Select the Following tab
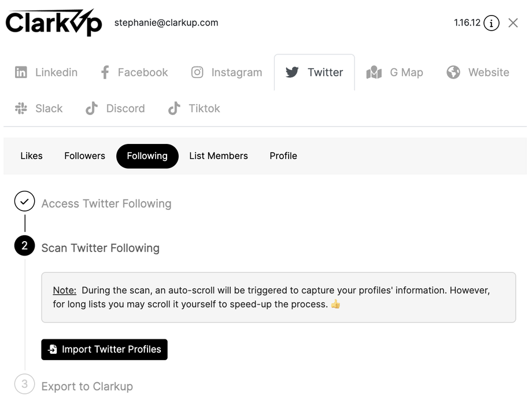The height and width of the screenshot is (418, 532). (147, 156)
